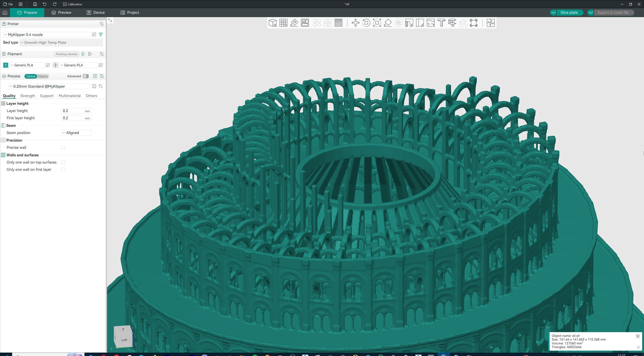Screen dimensions: 644x356
Task: Click the compare presets A/B icon
Action: coord(101,76)
